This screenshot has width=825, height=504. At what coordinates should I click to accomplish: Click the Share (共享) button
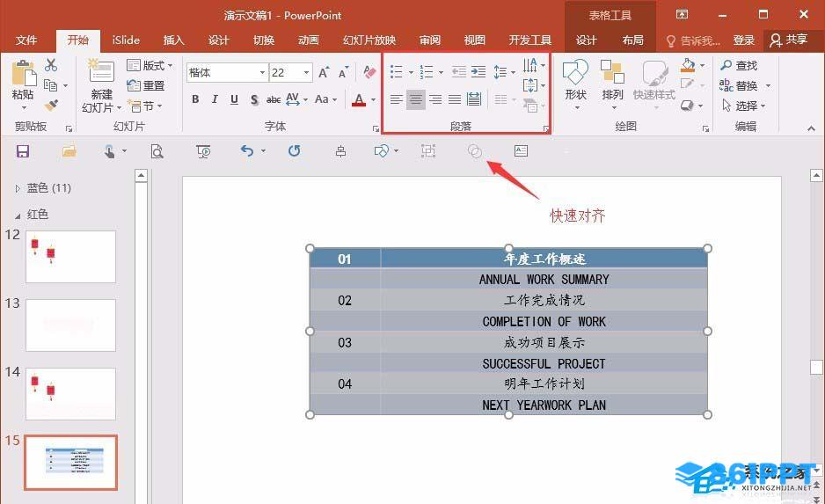pyautogui.click(x=789, y=40)
